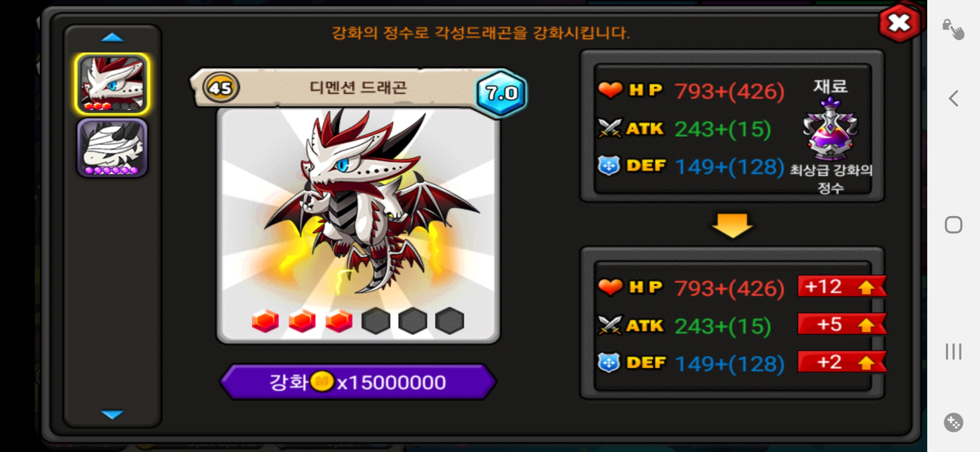The width and height of the screenshot is (980, 452).
Task: Tap the +5 ATK increase indicator
Action: point(842,324)
